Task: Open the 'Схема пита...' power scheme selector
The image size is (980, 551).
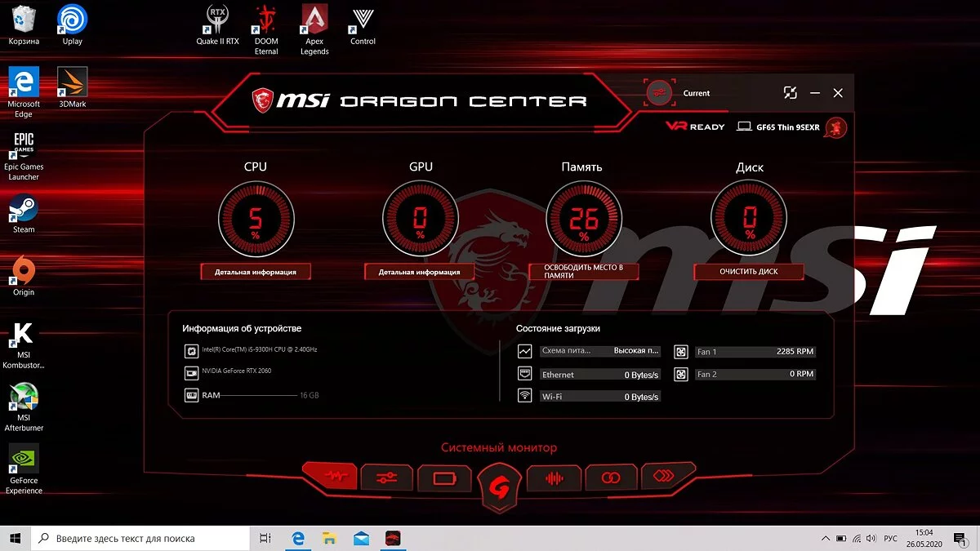Action: tap(600, 351)
